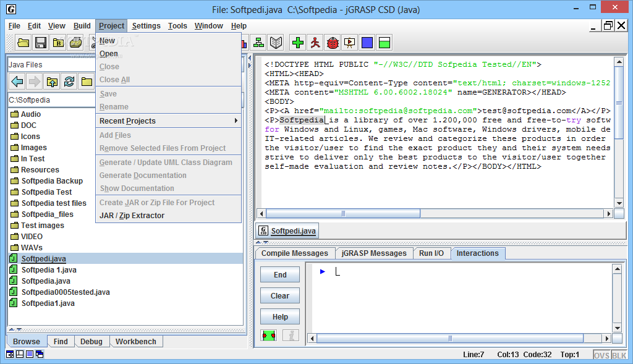
Task: Click the cascade-windows icon in status bar
Action: click(x=40, y=354)
